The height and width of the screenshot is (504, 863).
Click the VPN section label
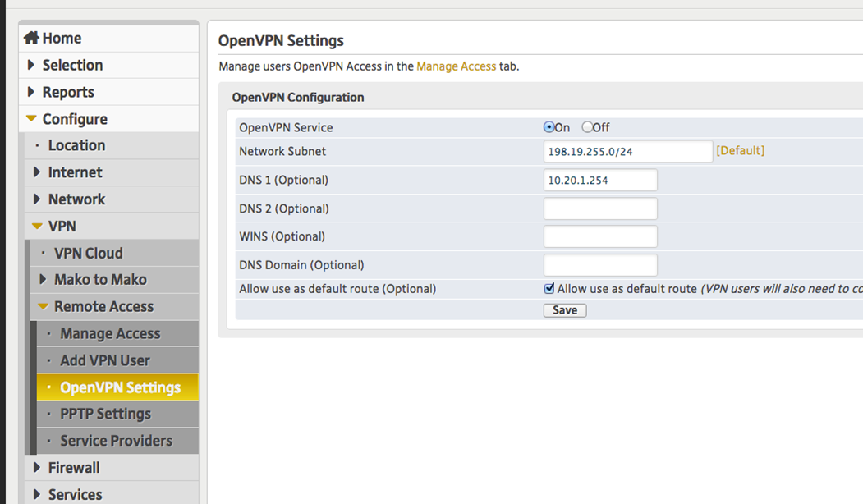click(62, 226)
